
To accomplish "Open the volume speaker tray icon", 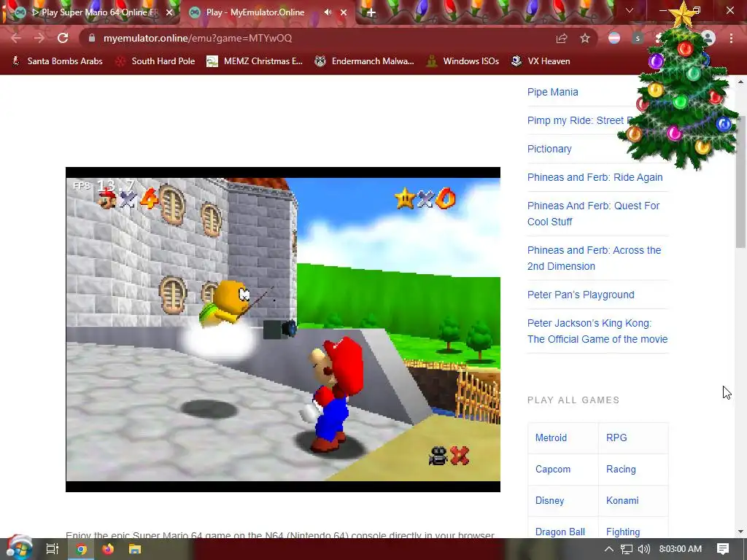I will pyautogui.click(x=643, y=549).
